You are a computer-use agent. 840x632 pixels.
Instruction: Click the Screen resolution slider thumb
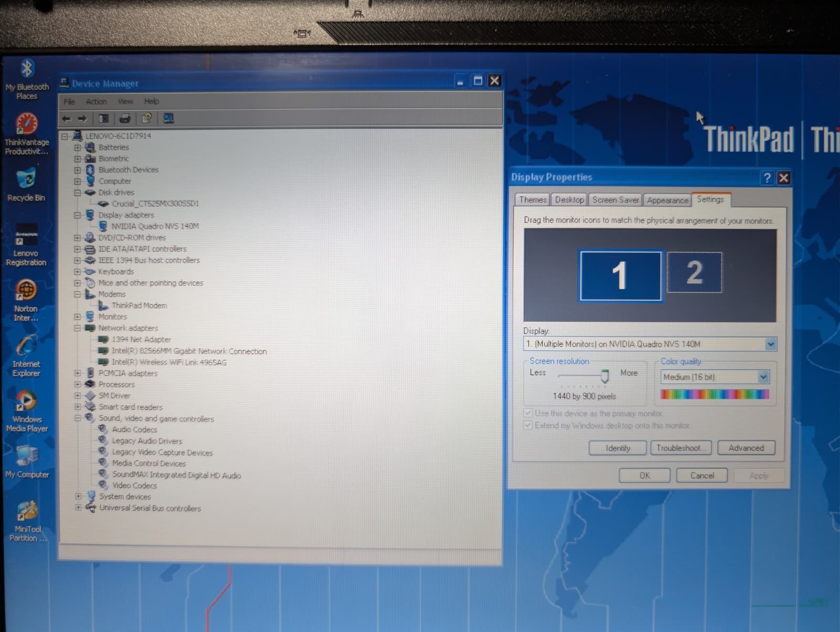[x=605, y=376]
